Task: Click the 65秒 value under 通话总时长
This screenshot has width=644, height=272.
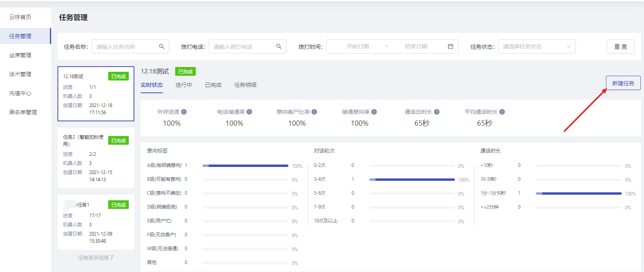Action: [x=422, y=123]
